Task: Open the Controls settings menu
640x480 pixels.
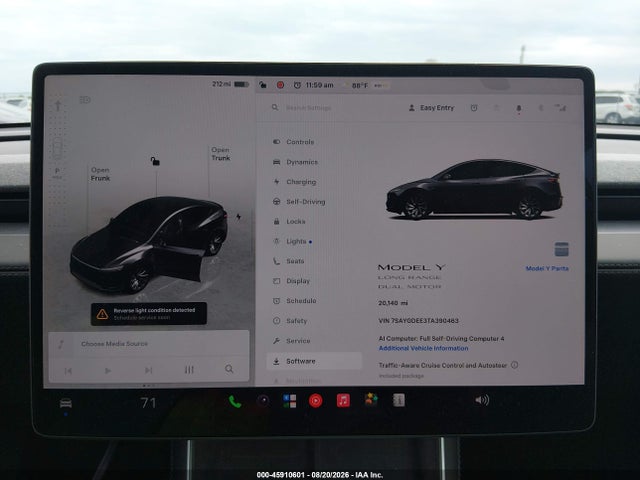Action: 300,142
